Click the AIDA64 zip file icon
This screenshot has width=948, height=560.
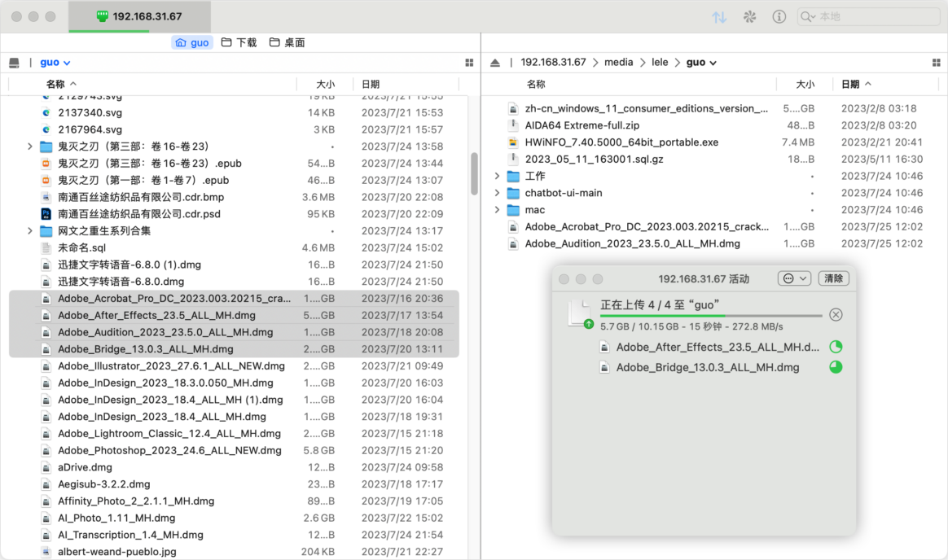click(x=513, y=125)
